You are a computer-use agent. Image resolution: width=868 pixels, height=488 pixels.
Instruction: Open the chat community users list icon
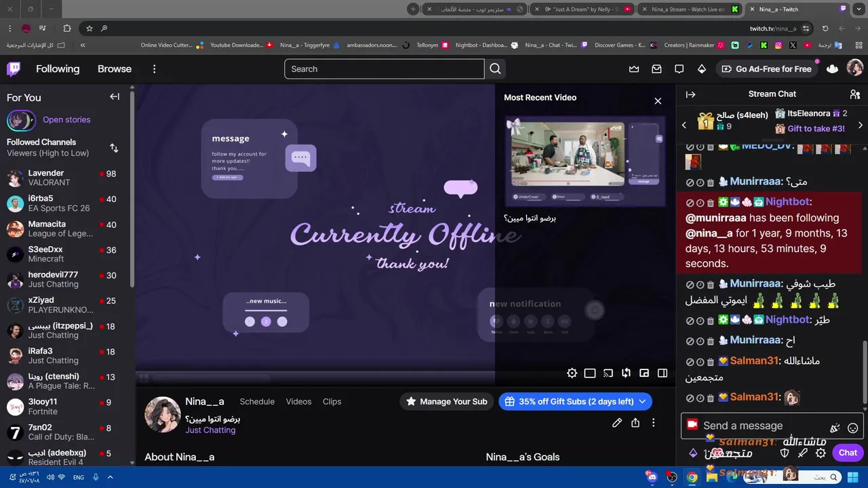pyautogui.click(x=854, y=94)
